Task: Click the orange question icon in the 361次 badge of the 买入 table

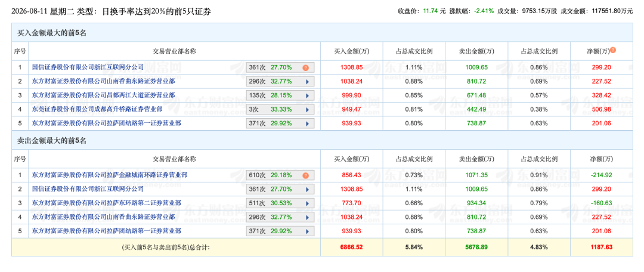Action: pyautogui.click(x=305, y=68)
